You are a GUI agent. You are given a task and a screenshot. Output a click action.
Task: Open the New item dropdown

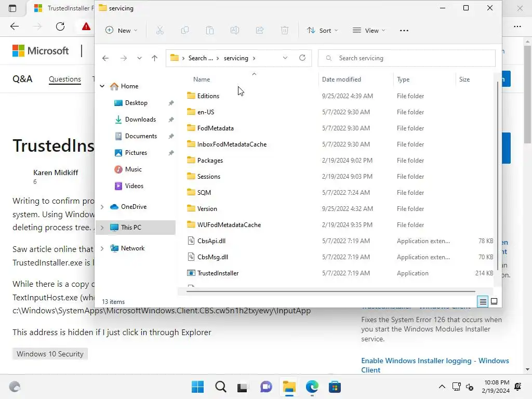122,31
